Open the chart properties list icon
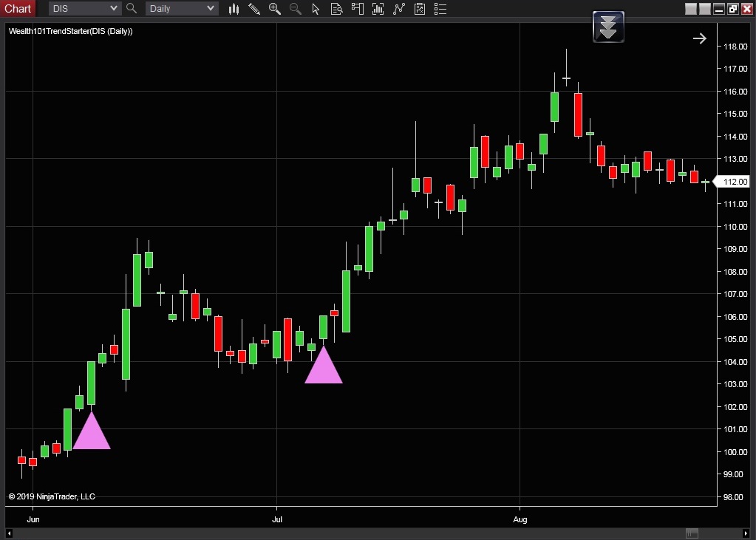The width and height of the screenshot is (756, 540). point(440,9)
